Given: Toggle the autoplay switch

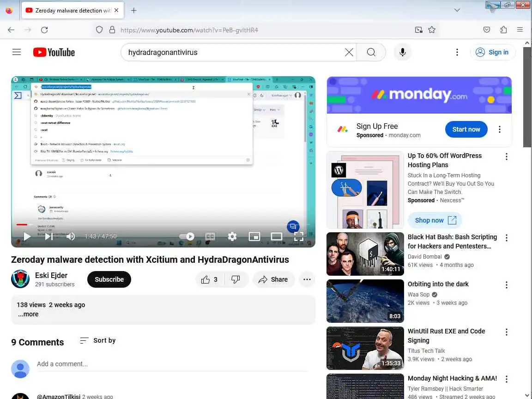Looking at the screenshot, I should click(187, 236).
